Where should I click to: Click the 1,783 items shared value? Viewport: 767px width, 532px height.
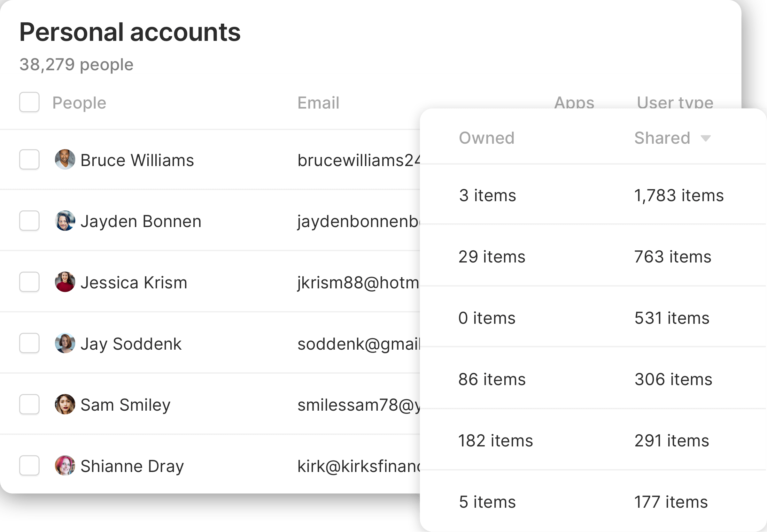[679, 196]
